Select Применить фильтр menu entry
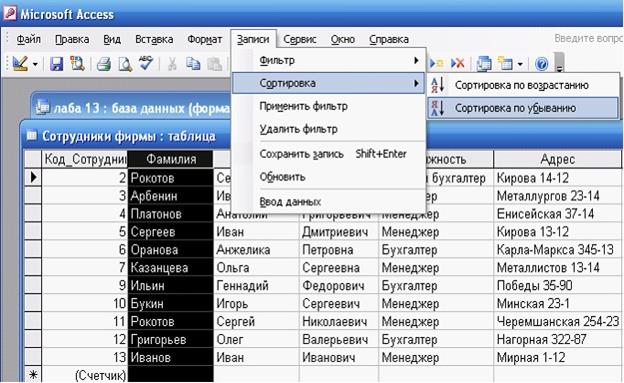624x383 pixels. point(329,106)
